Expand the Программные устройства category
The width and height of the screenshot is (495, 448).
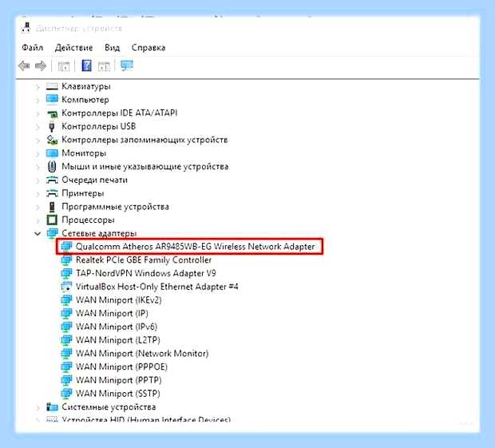pyautogui.click(x=38, y=207)
